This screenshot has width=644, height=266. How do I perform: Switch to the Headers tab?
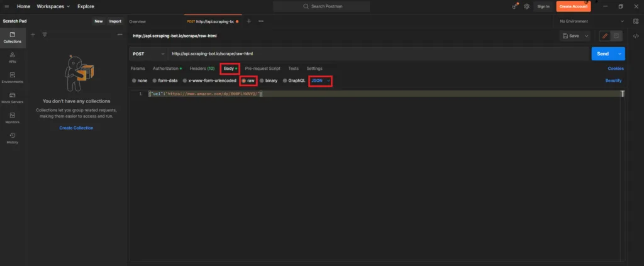tap(202, 68)
